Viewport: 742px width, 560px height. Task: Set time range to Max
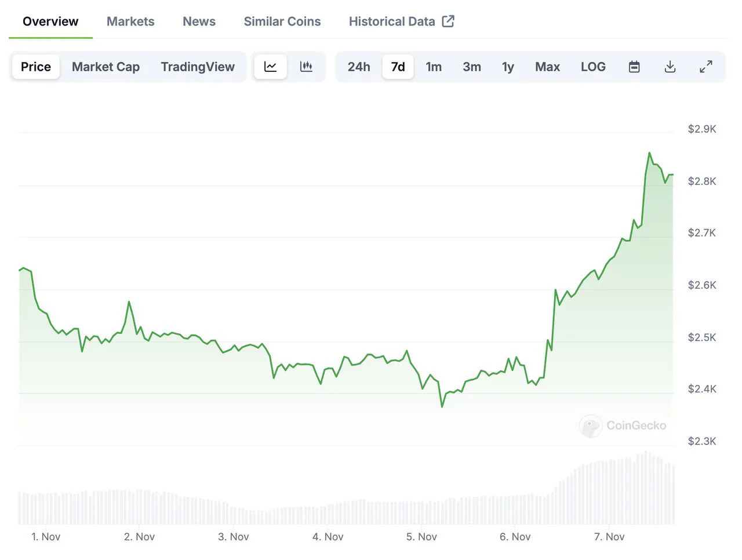coord(547,67)
